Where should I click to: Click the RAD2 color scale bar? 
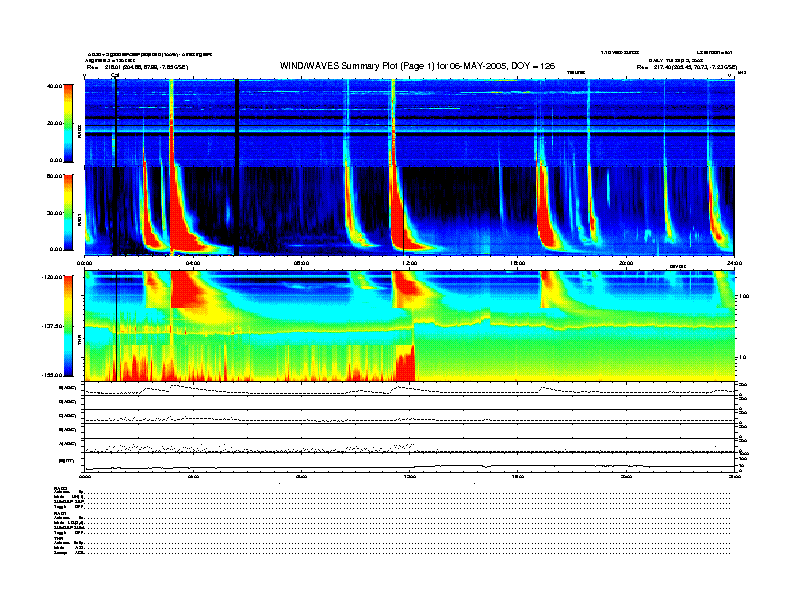tap(68, 123)
